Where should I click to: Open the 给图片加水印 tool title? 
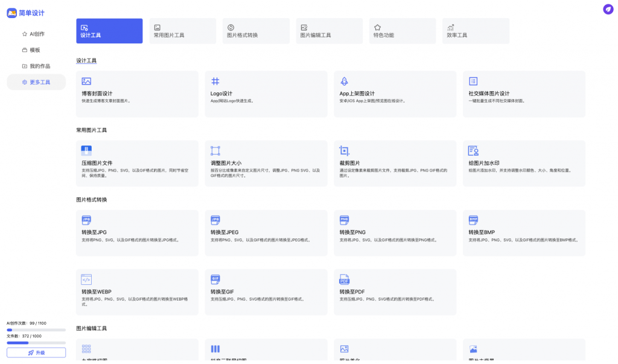pos(484,163)
